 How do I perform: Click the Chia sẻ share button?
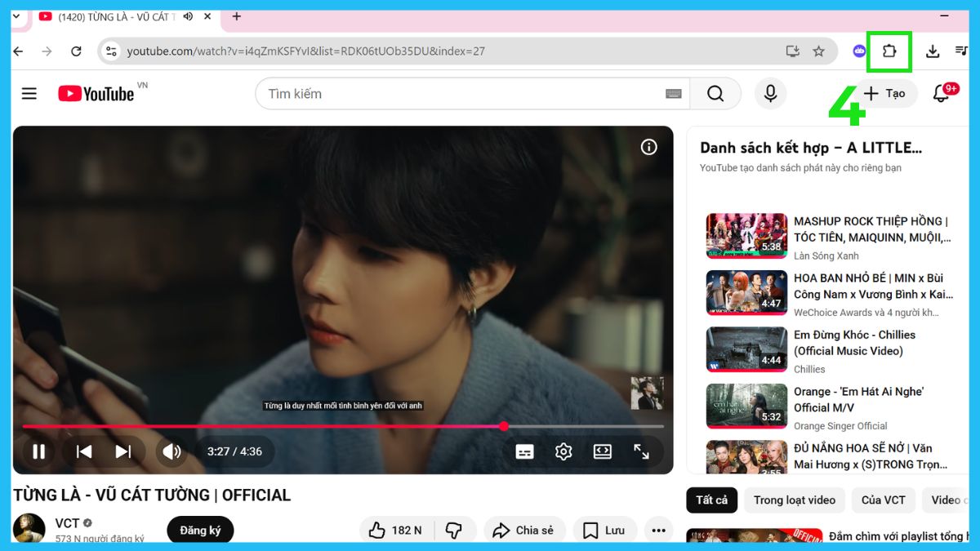point(523,531)
